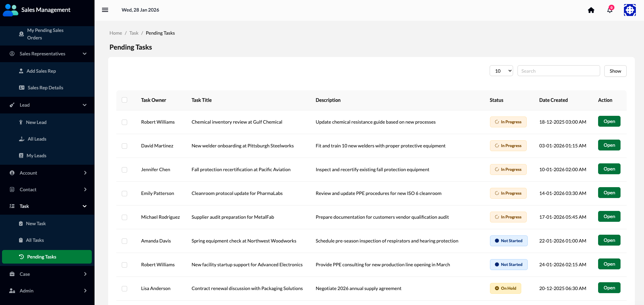Click the Home breadcrumb link
The width and height of the screenshot is (644, 305).
click(x=116, y=33)
